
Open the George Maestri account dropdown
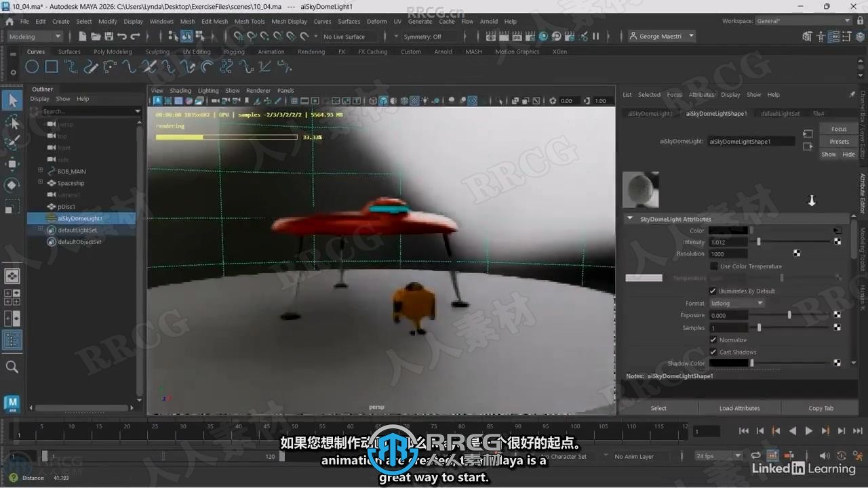point(661,37)
